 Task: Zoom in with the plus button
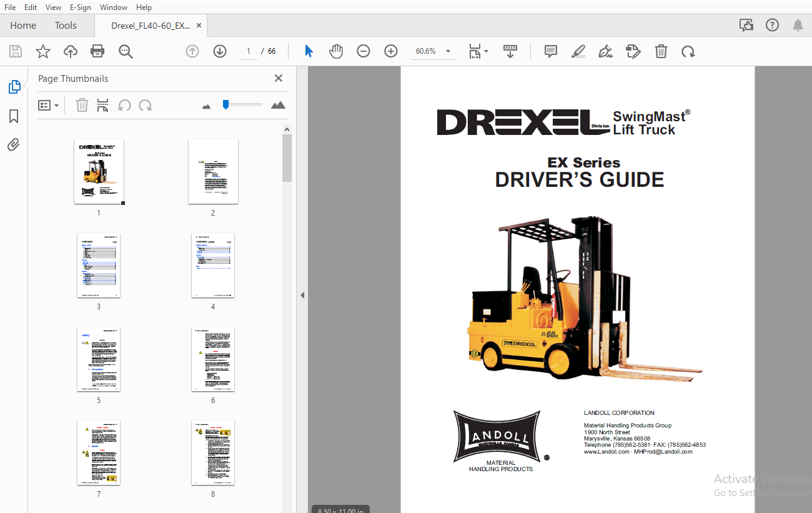coord(391,51)
